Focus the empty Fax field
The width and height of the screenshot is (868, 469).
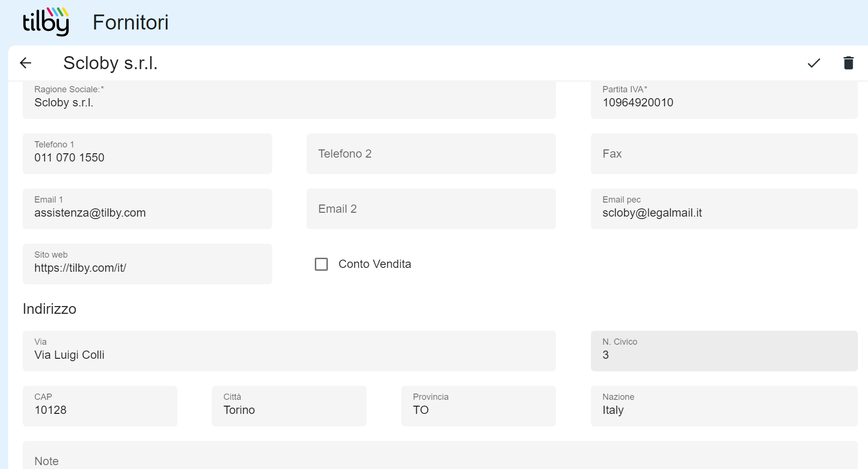coord(724,154)
